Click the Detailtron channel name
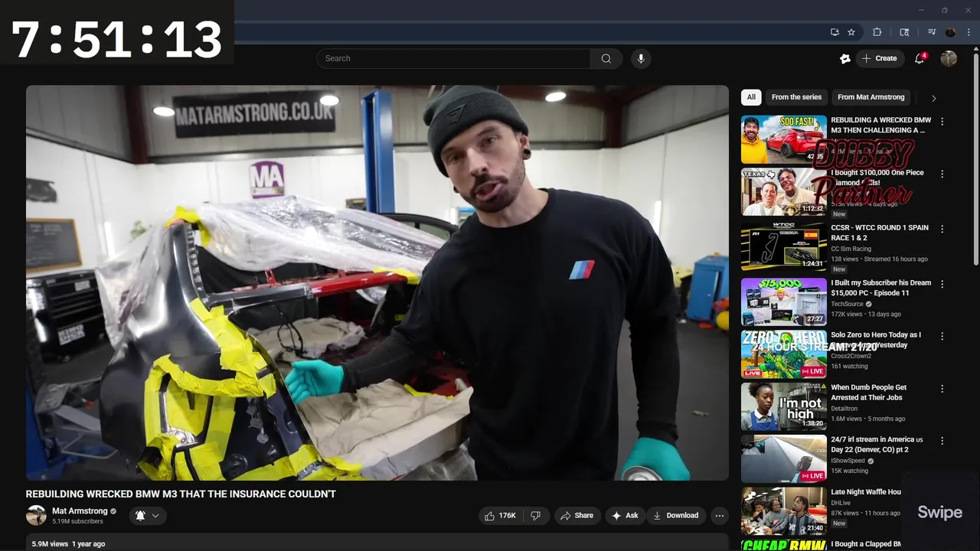Screen dimensions: 980x551 click(x=846, y=408)
